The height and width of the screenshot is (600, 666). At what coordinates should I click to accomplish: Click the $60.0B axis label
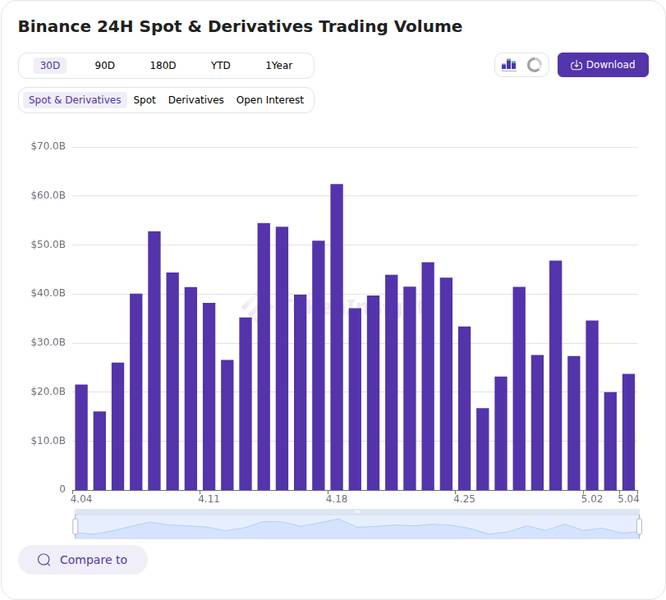pos(48,195)
